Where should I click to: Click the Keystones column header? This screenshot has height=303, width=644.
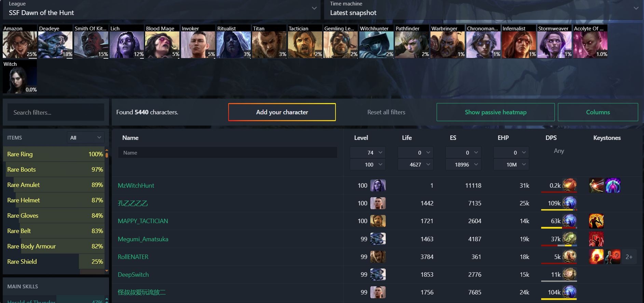[x=607, y=138]
